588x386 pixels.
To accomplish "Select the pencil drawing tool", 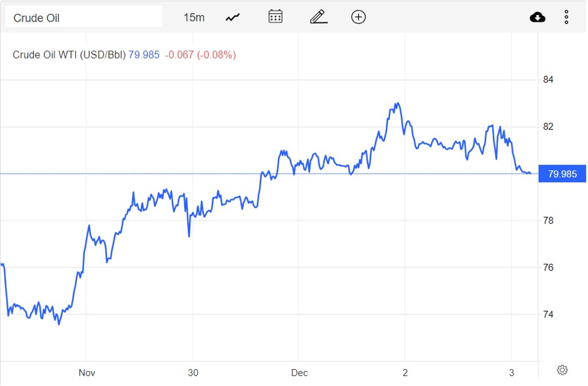I will (x=318, y=17).
